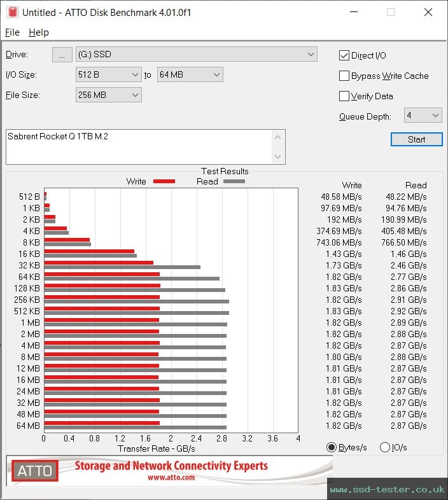Open the 256 MB File Size dropdown
Viewport: 448px width, 500px height.
[x=108, y=95]
